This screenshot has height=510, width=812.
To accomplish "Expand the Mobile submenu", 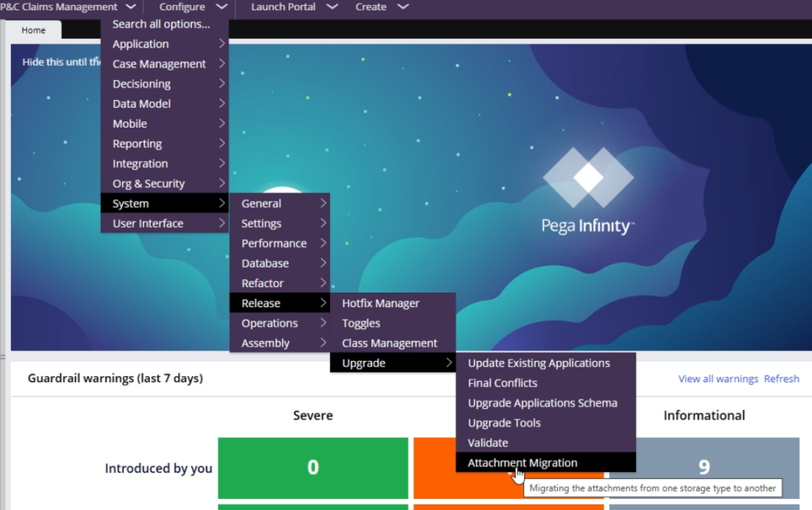I will [165, 124].
